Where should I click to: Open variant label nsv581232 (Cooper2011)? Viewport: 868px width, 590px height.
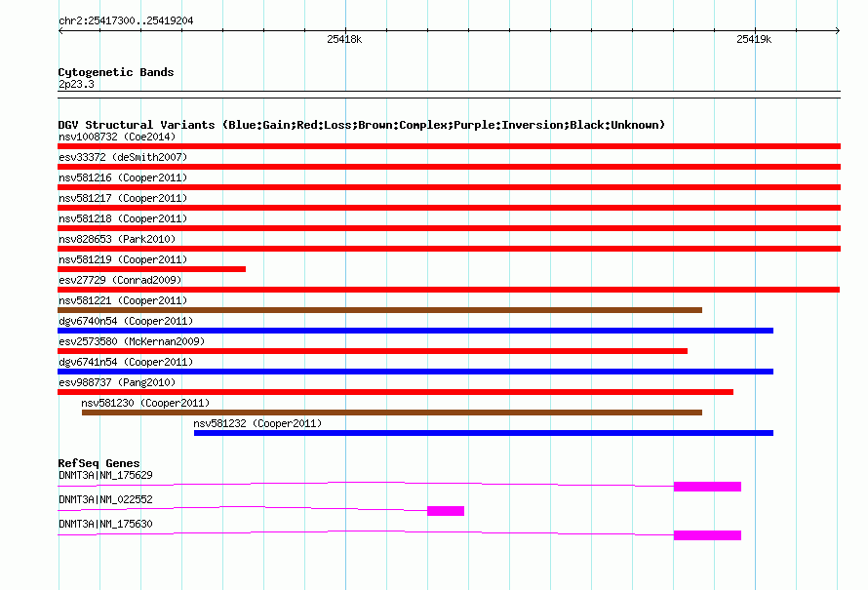257,423
